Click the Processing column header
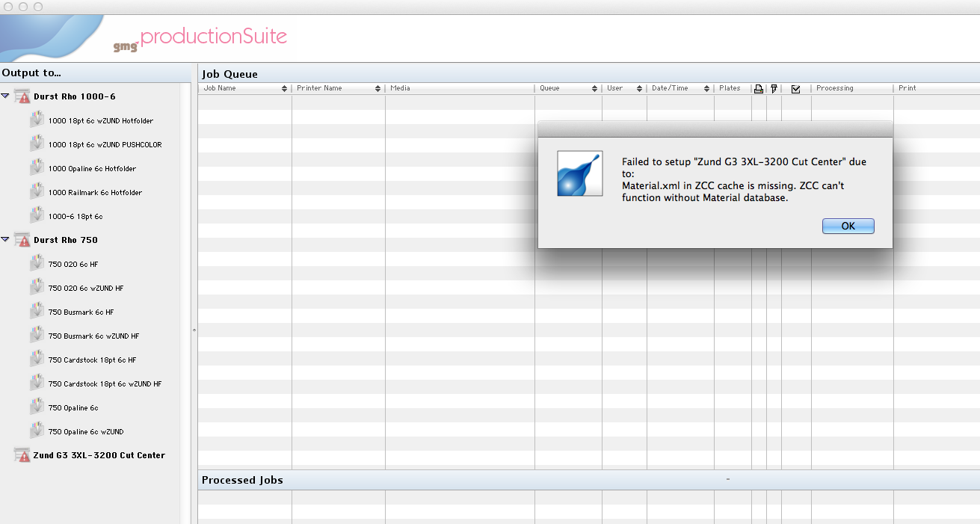The height and width of the screenshot is (524, 980). click(852, 88)
